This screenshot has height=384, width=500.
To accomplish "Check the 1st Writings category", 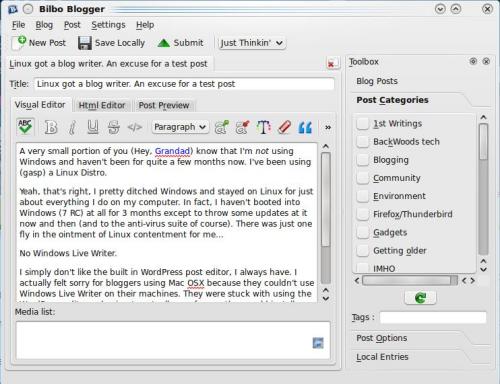I will click(363, 123).
